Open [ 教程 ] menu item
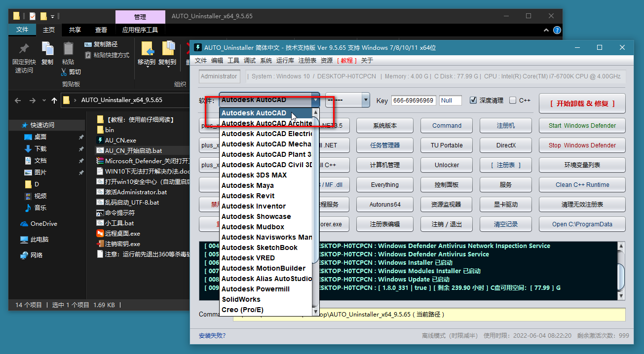644x354 pixels. [x=347, y=61]
